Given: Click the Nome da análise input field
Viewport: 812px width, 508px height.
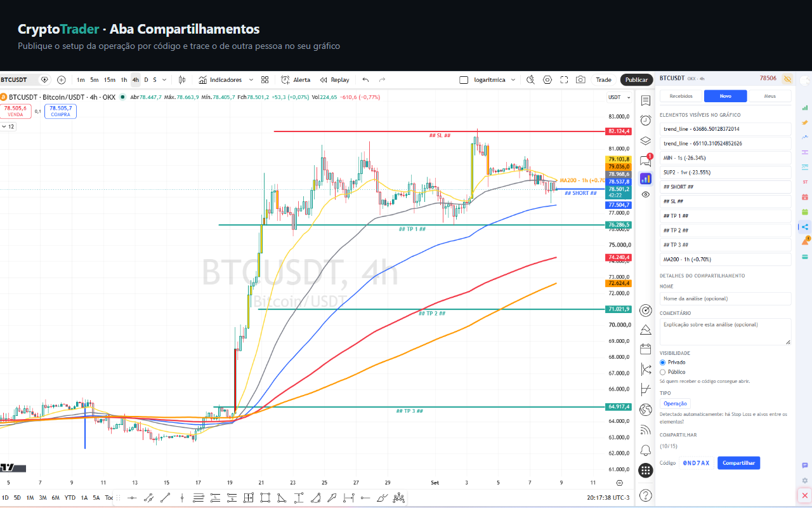Looking at the screenshot, I should pyautogui.click(x=726, y=298).
